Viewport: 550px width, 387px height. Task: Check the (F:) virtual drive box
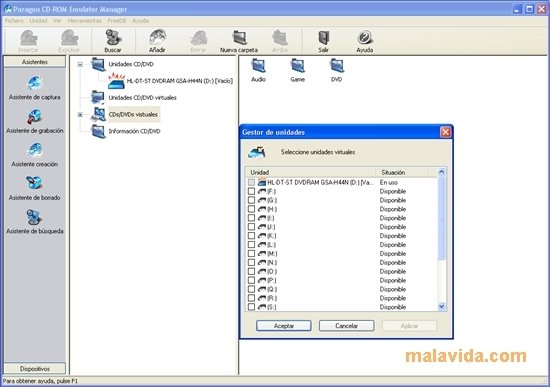251,191
